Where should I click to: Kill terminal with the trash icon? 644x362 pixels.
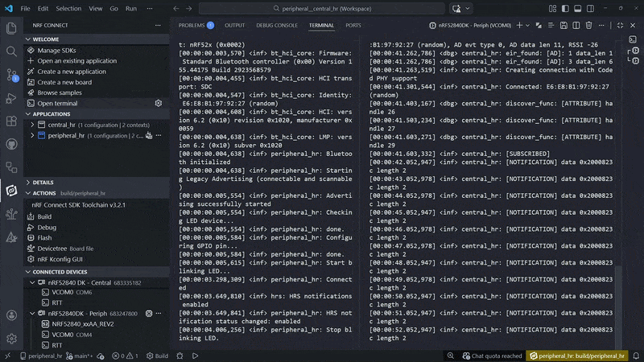[x=589, y=26]
